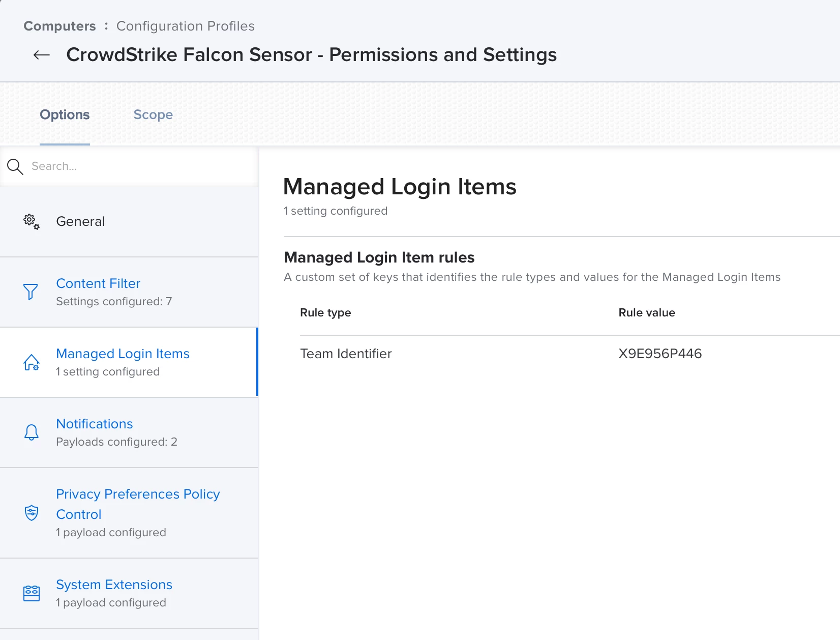Click the Team Identifier rule row

pos(346,354)
